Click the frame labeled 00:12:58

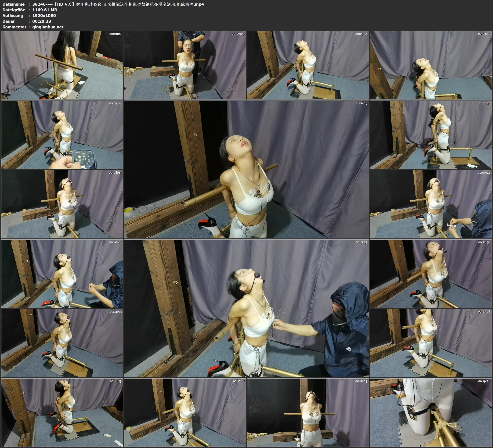(431, 274)
